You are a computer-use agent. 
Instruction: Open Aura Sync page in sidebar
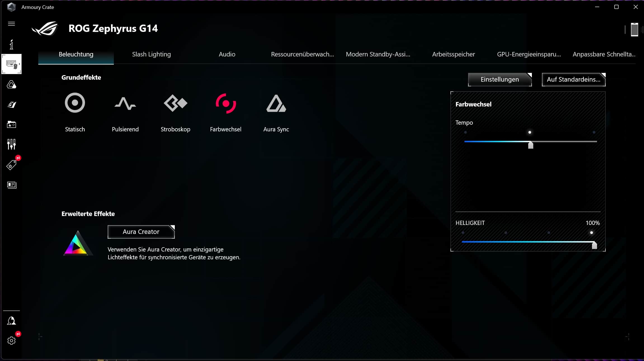click(x=11, y=84)
